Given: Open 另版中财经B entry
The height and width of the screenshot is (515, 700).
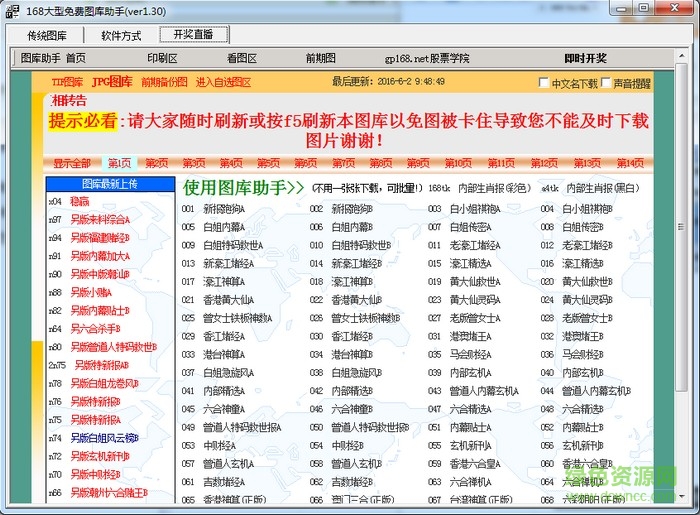Looking at the screenshot, I should point(95,474).
